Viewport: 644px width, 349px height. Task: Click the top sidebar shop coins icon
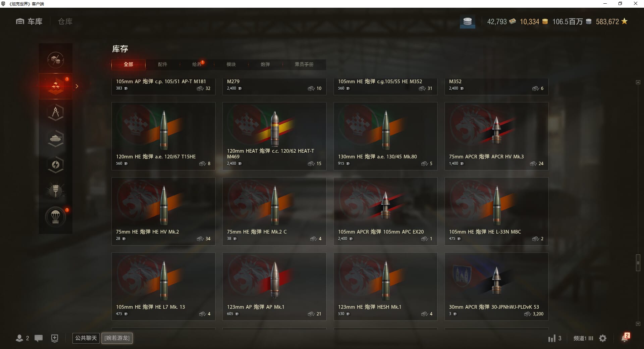click(x=56, y=60)
